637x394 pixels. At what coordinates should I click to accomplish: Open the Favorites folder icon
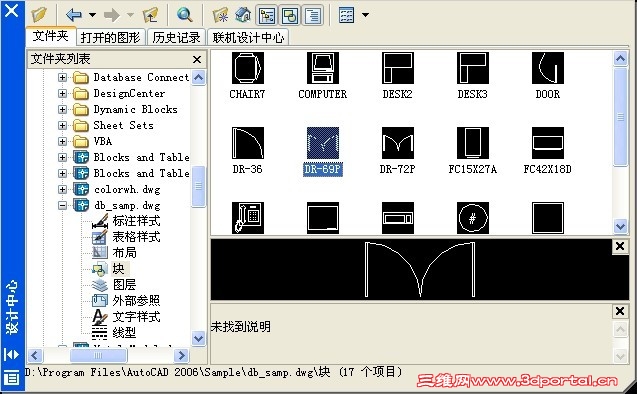pos(221,15)
